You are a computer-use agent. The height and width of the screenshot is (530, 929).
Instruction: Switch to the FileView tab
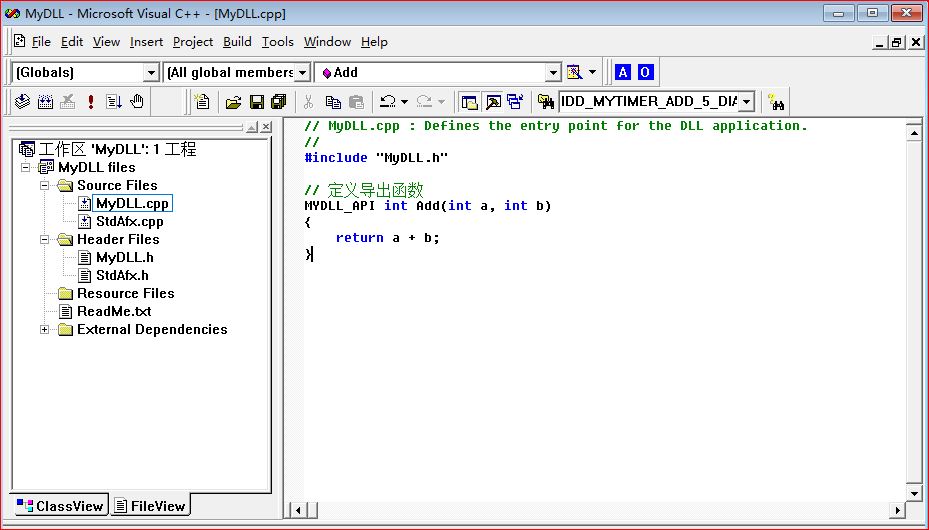coord(151,506)
